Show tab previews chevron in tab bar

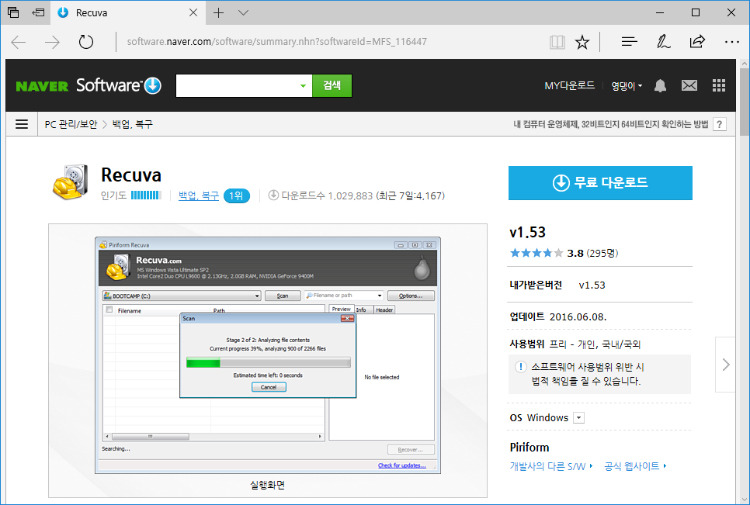pos(243,13)
